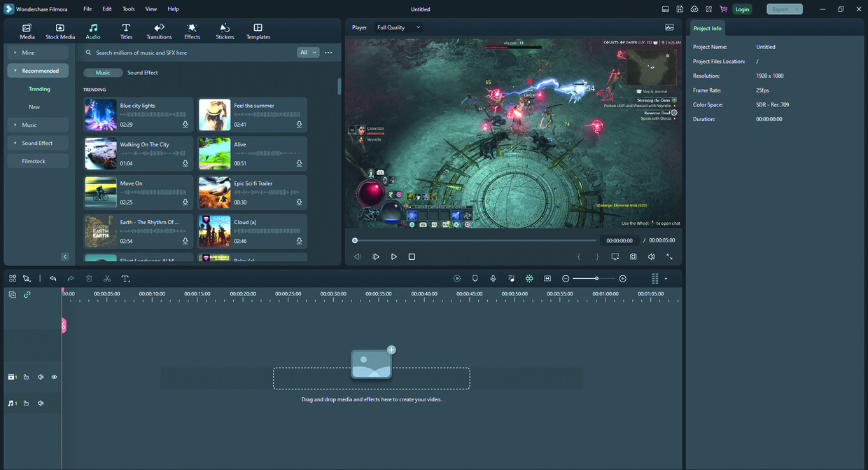Select the Trending subcategory
This screenshot has height=470, width=868.
tap(39, 89)
